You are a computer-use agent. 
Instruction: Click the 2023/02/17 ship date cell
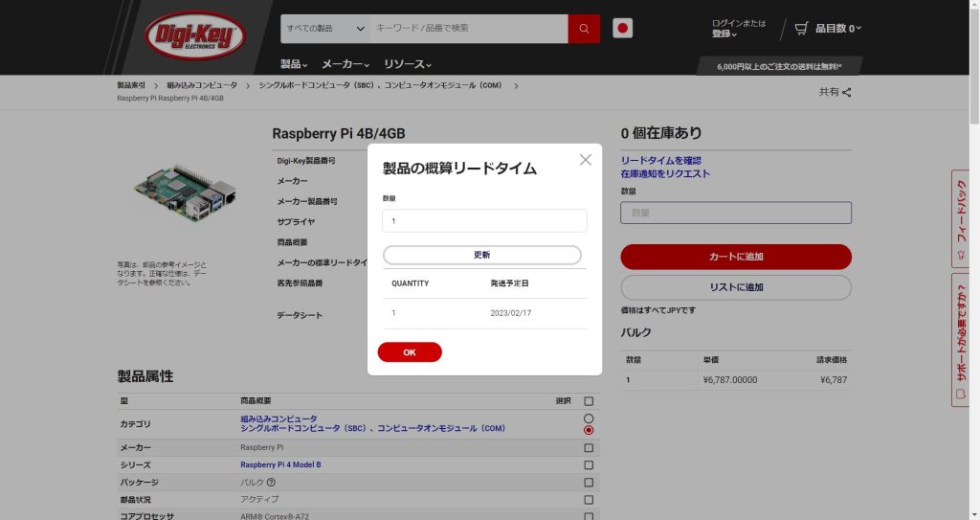pos(511,313)
